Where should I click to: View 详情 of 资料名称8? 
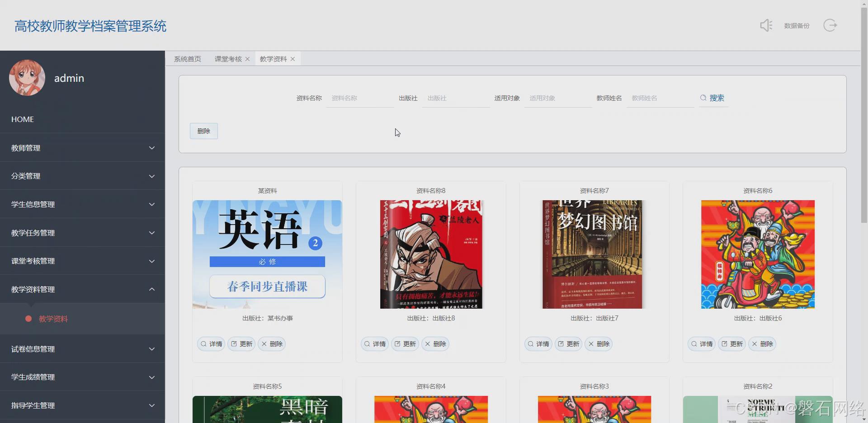pyautogui.click(x=375, y=344)
